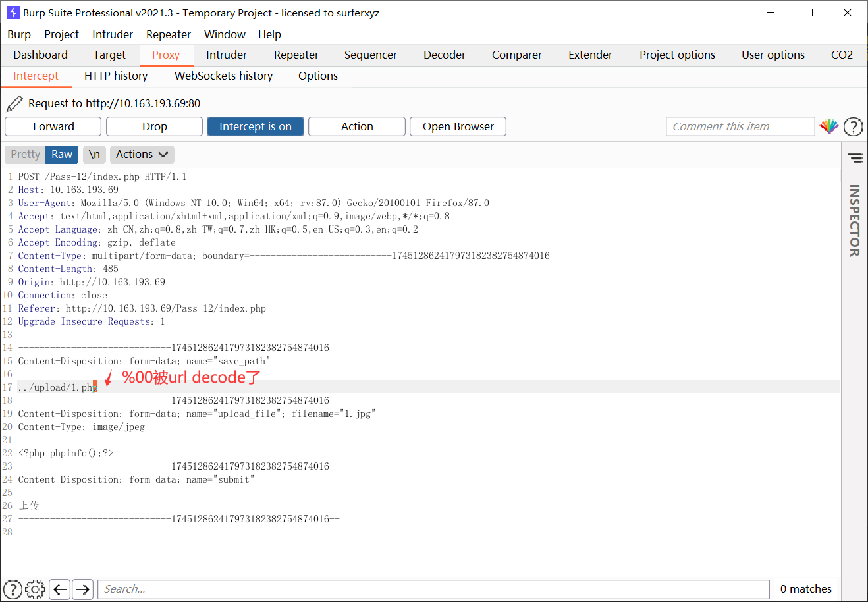
Task: Minimize the Burp Suite window
Action: point(771,13)
